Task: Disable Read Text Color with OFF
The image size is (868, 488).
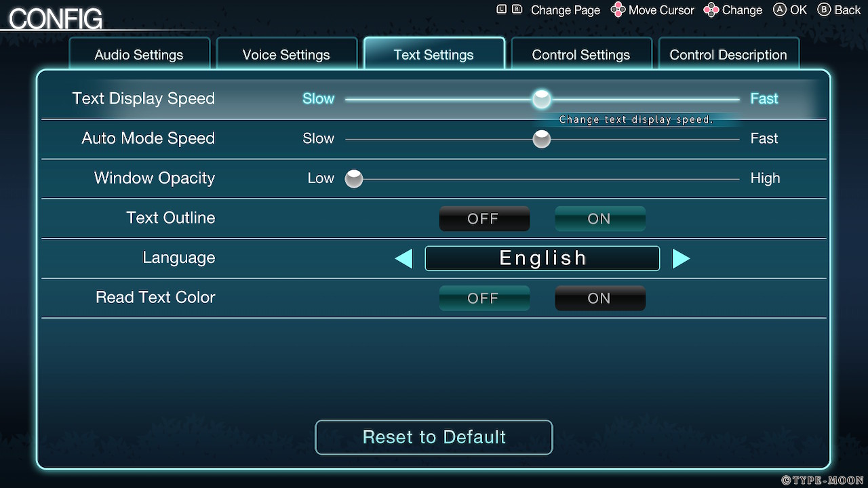Action: (484, 298)
